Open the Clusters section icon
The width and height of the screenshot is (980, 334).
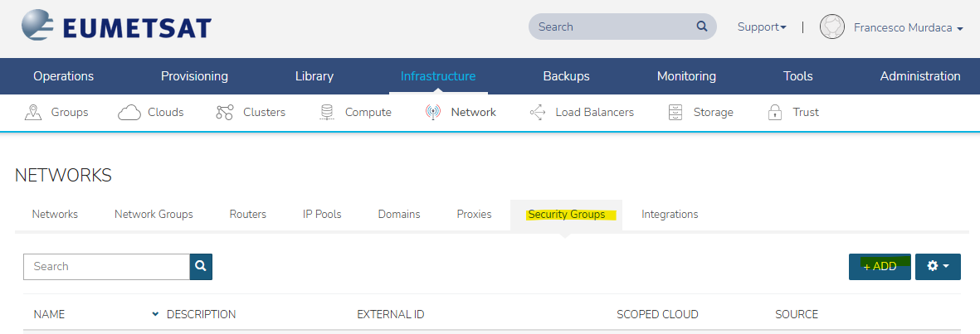[224, 112]
